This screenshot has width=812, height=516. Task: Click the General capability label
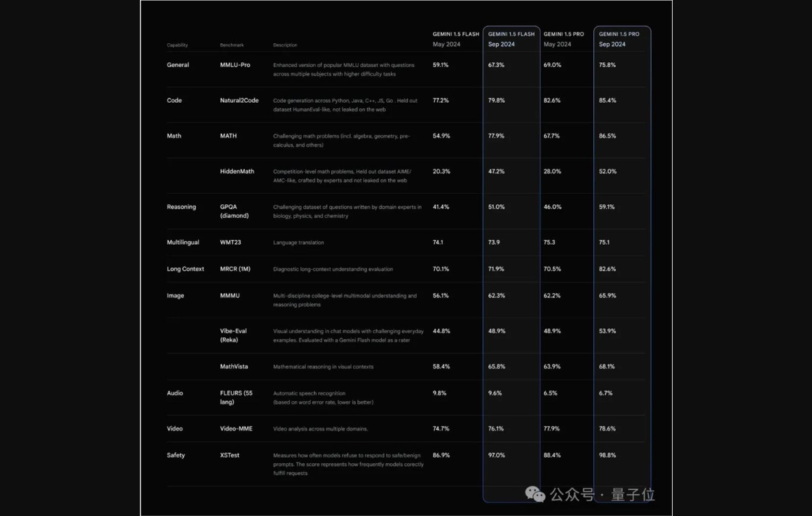click(x=178, y=64)
